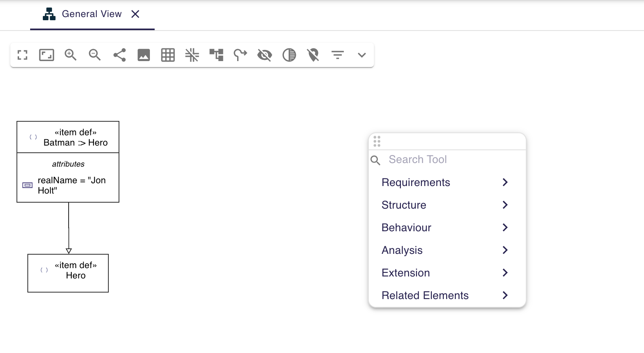644x353 pixels.
Task: Close the General View tab
Action: 135,14
